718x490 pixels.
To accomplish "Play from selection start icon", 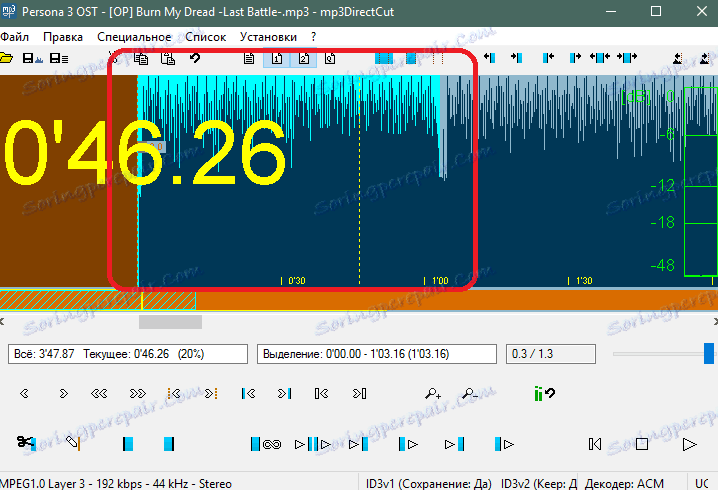I will click(408, 444).
